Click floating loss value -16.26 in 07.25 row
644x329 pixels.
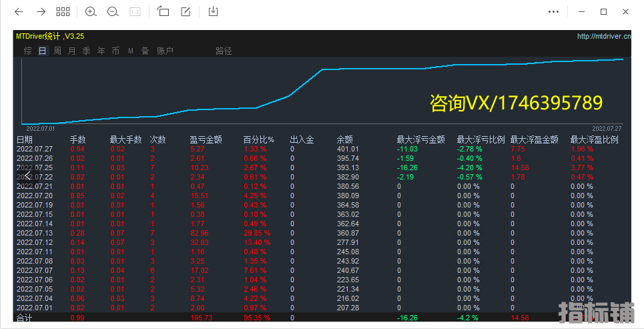pos(408,168)
